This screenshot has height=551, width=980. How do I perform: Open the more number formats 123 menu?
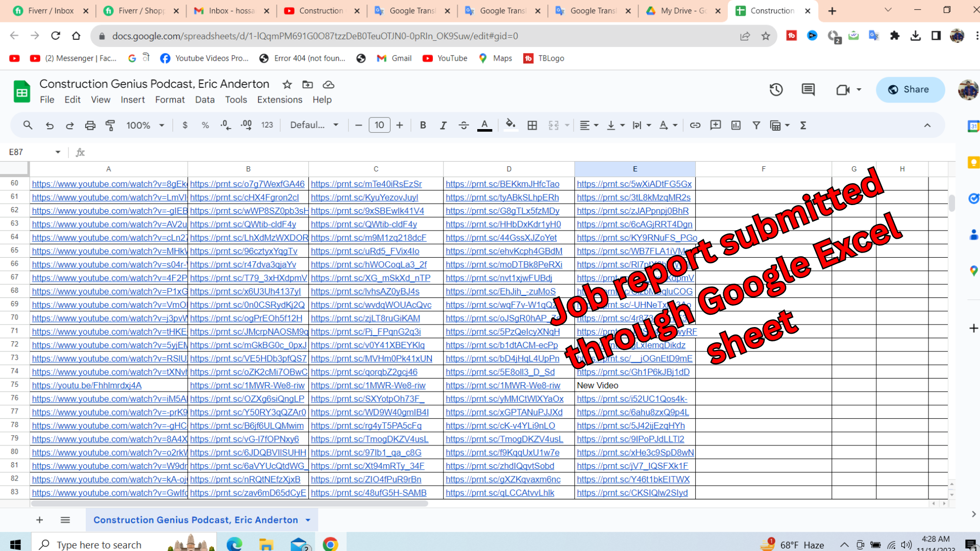tap(267, 125)
